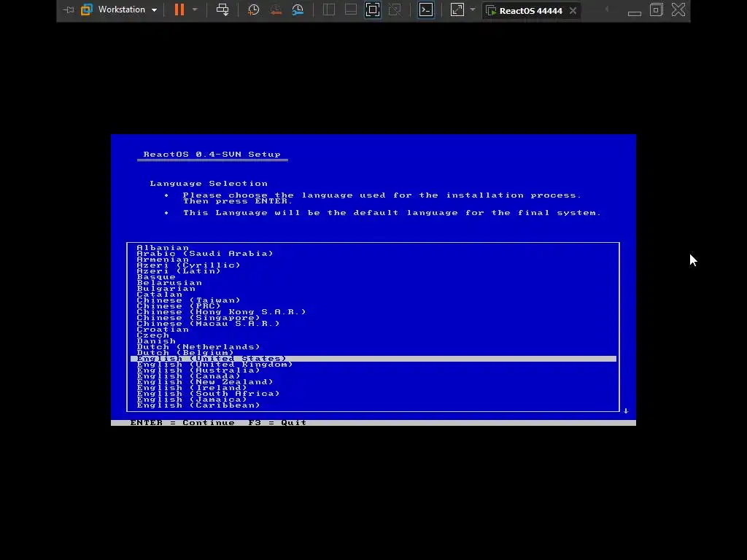Click the stretch guest display icon
This screenshot has height=560, width=747.
coord(457,9)
